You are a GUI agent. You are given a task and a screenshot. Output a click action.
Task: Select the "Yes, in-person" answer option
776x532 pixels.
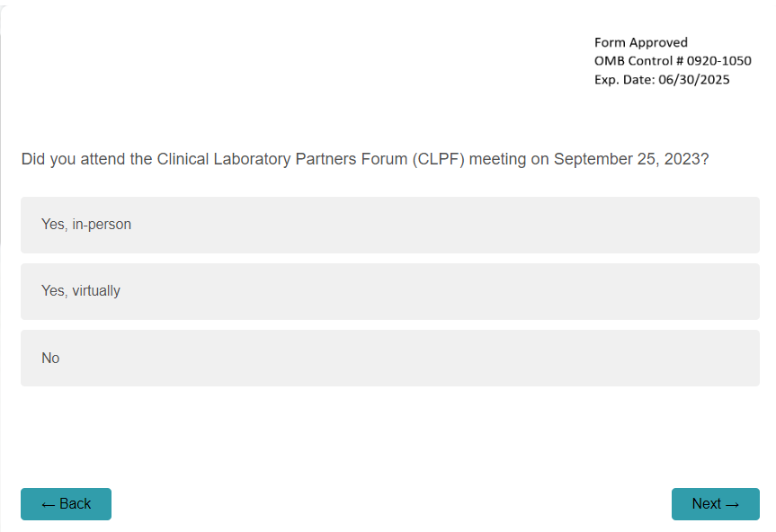point(389,225)
